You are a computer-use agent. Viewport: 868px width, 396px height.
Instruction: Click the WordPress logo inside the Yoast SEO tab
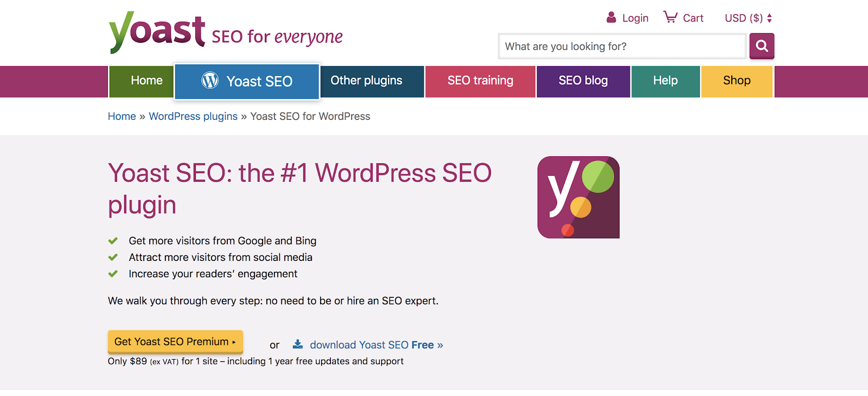coord(209,80)
